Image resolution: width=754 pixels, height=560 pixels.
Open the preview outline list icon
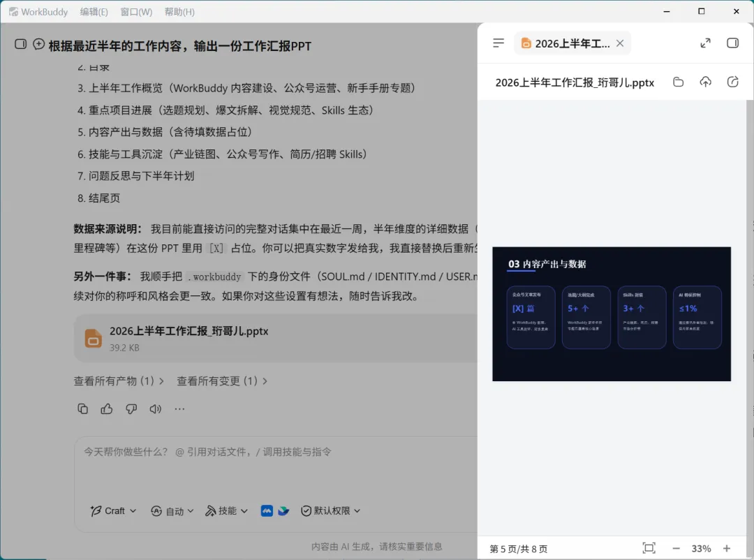(498, 43)
